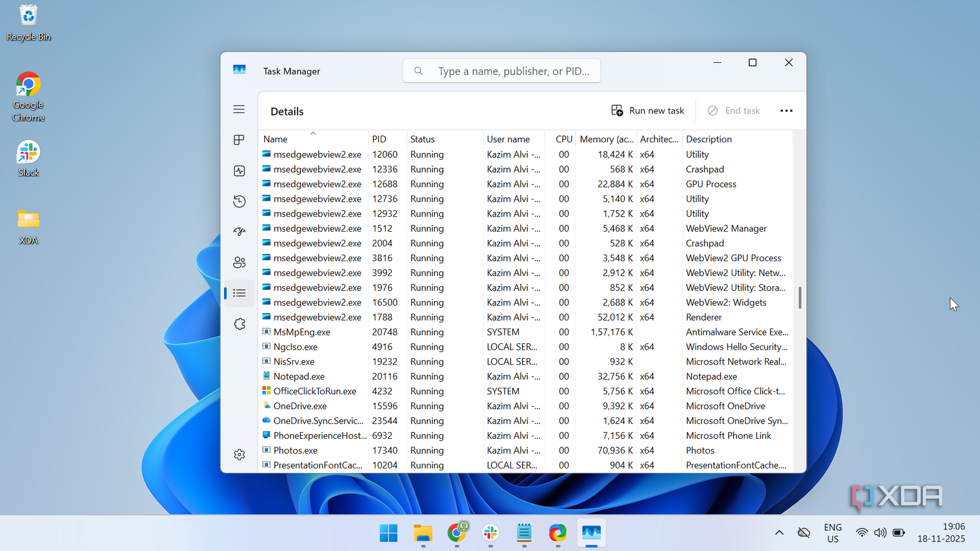
Task: Open the App history page icon
Action: pos(239,201)
